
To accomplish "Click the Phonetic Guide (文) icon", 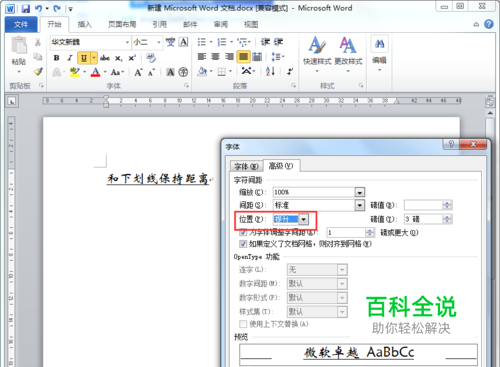I will pos(170,42).
